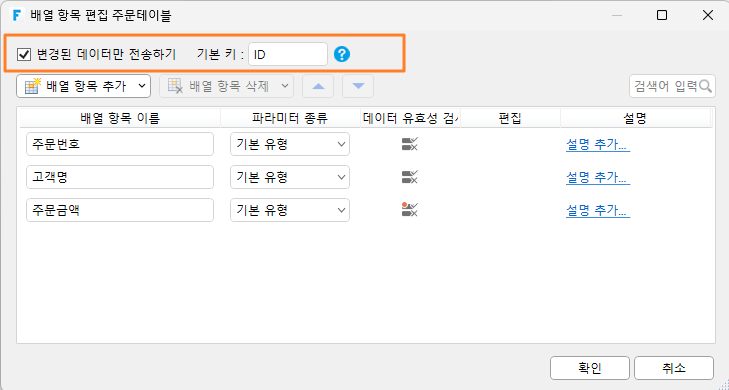
Task: Click the blue help question mark icon
Action: 342,55
